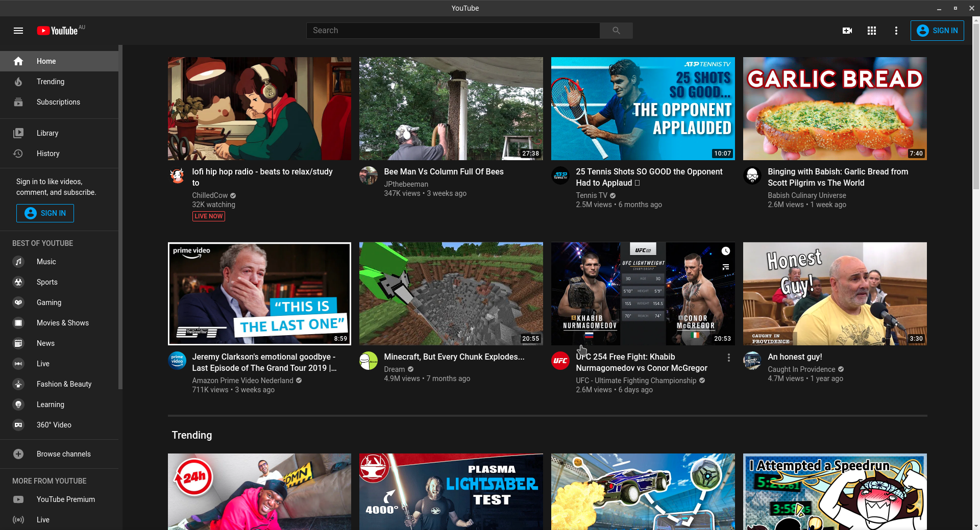
Task: Click the Gaming icon
Action: [18, 302]
